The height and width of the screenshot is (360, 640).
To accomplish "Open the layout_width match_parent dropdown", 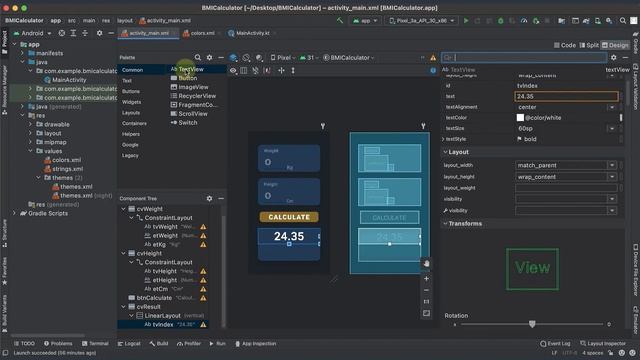I will click(612, 165).
